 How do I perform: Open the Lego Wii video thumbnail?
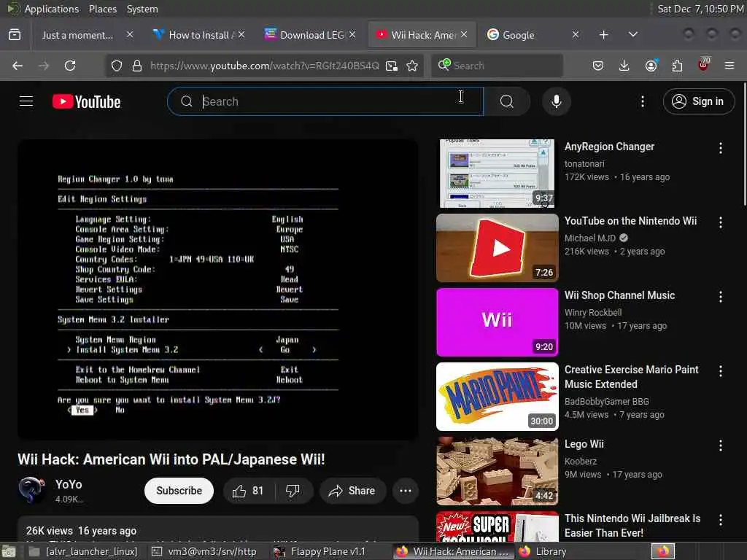coord(497,470)
